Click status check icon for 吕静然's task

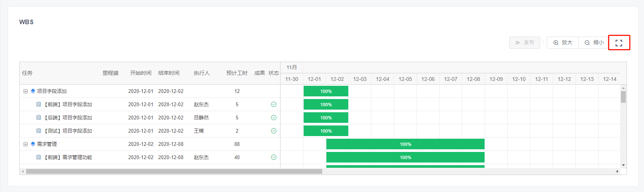(x=274, y=118)
